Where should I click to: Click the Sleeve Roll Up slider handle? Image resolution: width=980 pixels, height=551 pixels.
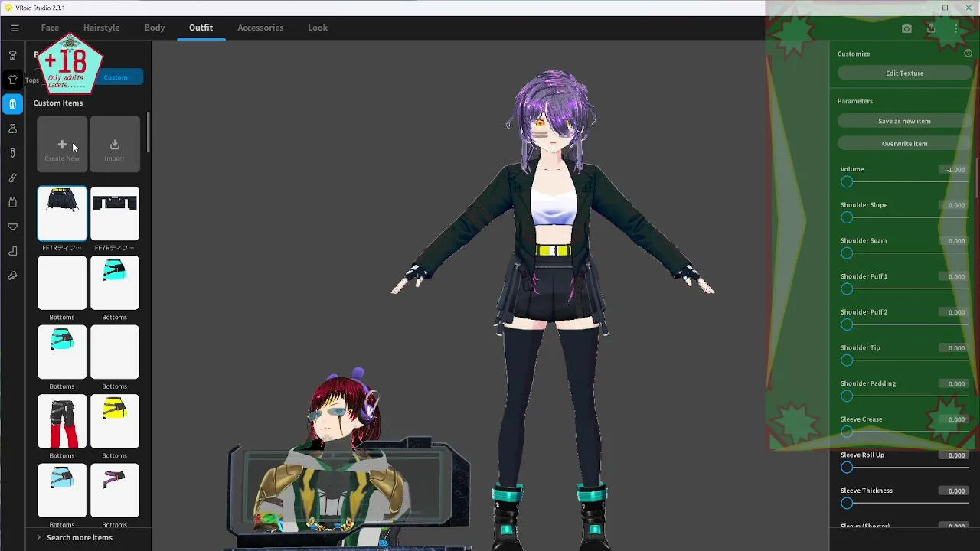[847, 467]
